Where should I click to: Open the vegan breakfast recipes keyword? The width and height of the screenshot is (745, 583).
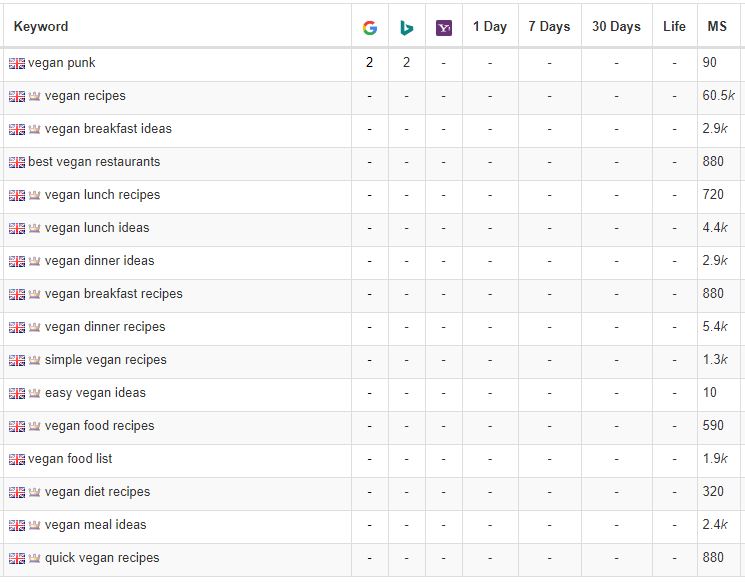[x=114, y=294]
